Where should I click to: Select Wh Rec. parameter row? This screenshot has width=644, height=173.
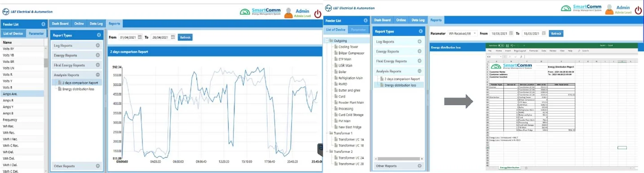pos(22,126)
